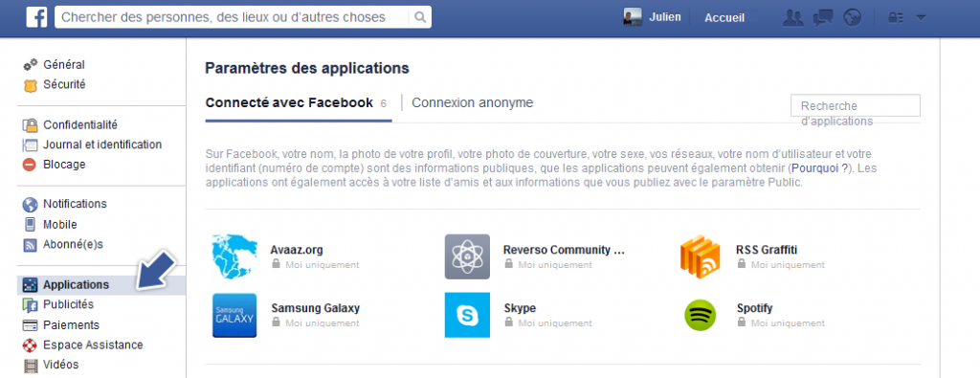Click the Paiements card icon
This screenshot has width=980, height=378.
tap(30, 325)
